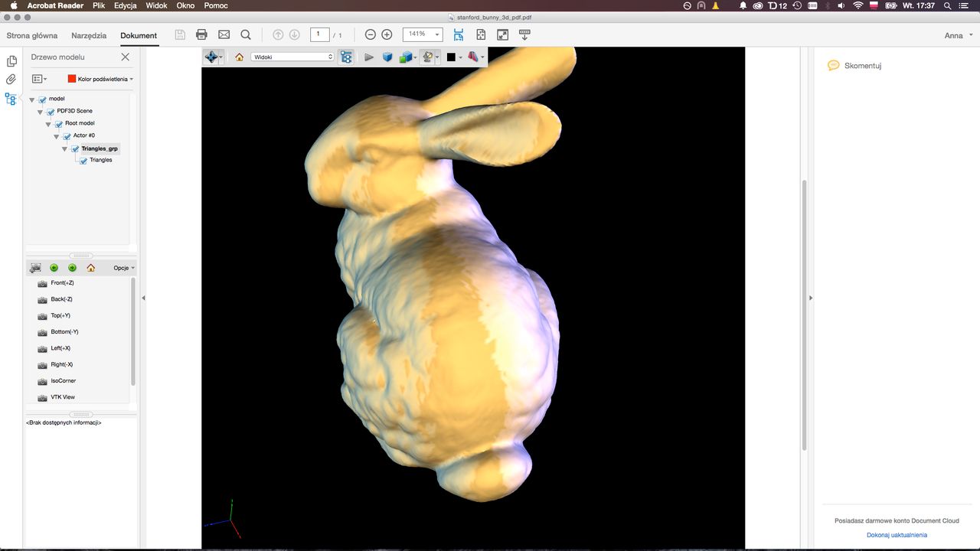
Task: Open the Plik menu
Action: pyautogui.click(x=99, y=5)
